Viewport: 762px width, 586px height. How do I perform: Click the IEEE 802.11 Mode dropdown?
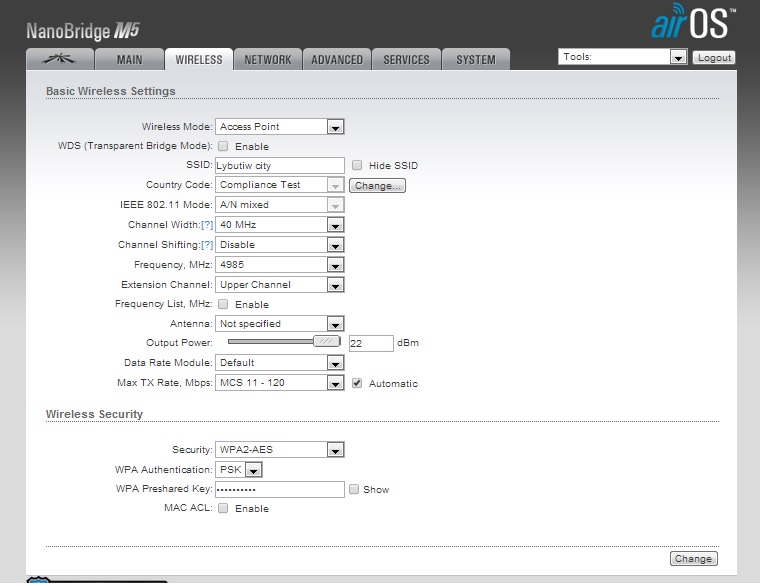click(279, 205)
